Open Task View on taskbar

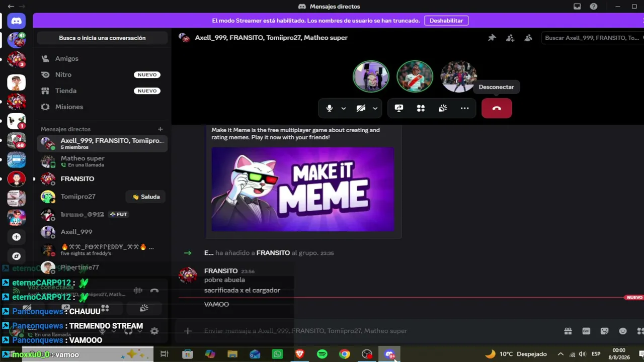point(165,354)
